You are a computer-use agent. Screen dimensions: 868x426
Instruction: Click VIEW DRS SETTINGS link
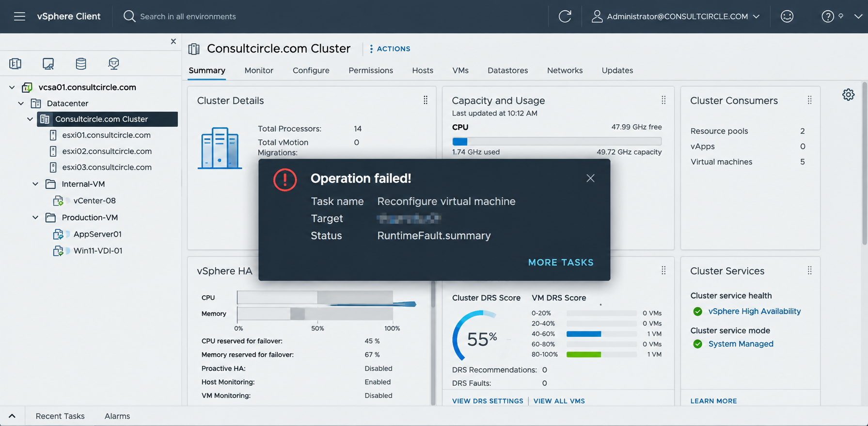point(488,401)
